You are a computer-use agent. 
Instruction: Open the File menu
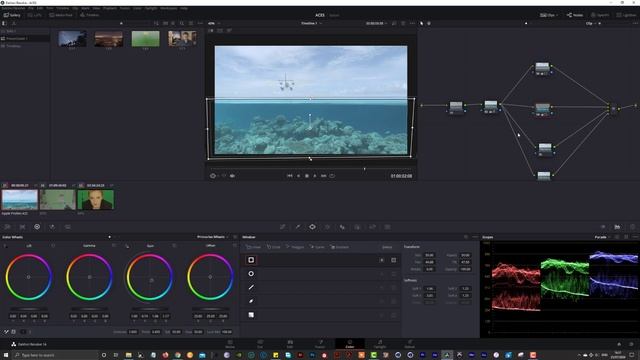coord(31,8)
